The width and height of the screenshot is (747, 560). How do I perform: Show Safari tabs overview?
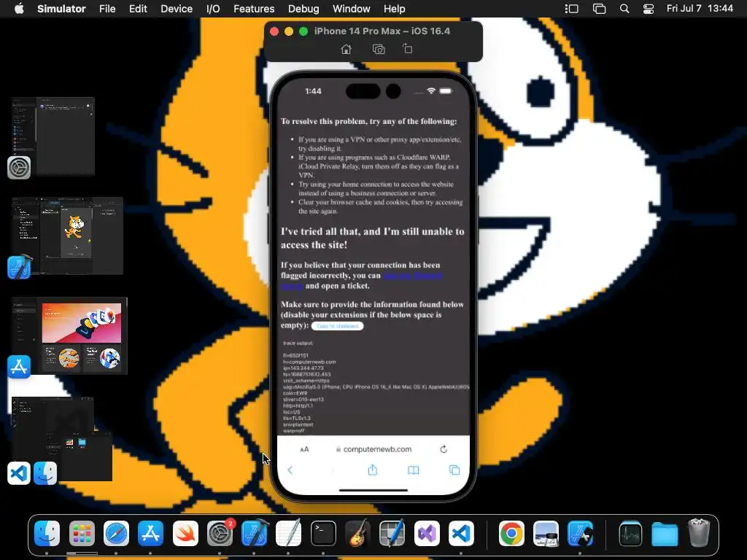tap(454, 470)
